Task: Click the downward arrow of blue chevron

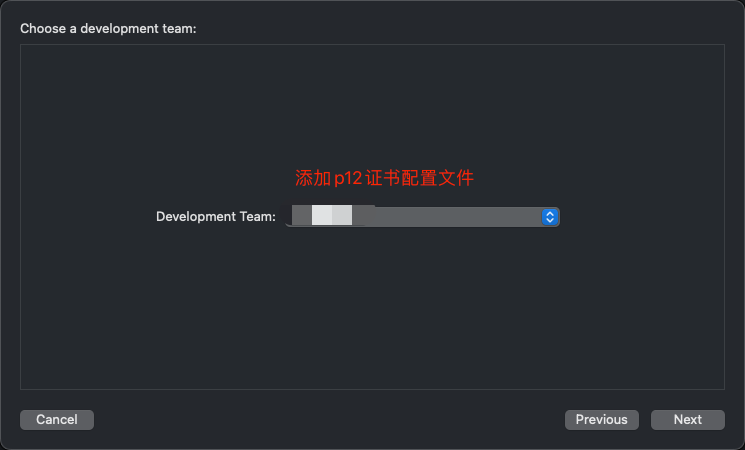Action: [550, 220]
